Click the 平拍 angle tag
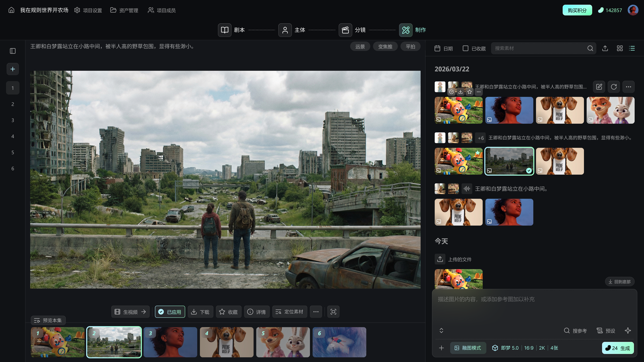644x362 pixels. click(x=411, y=46)
